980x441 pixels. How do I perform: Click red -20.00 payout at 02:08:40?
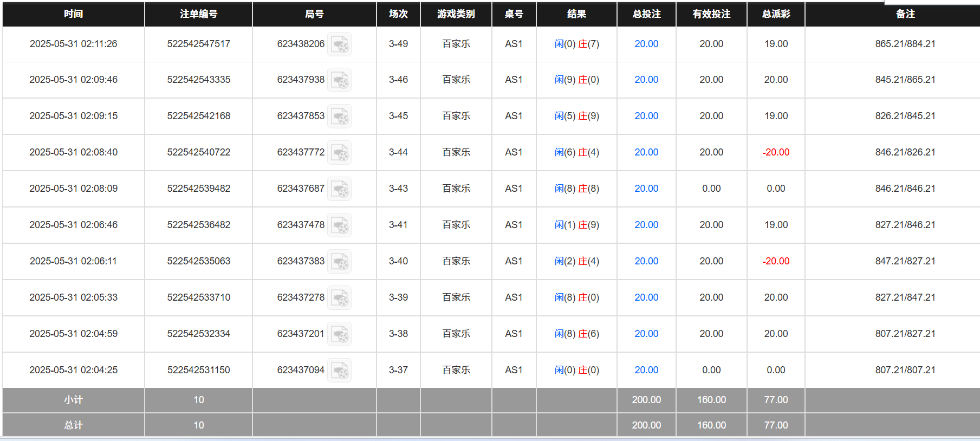point(776,152)
